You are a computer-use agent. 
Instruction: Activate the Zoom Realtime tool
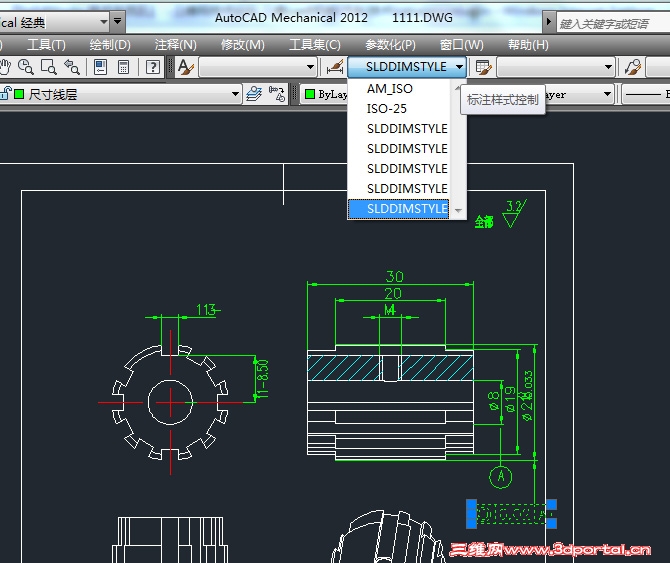(26, 67)
